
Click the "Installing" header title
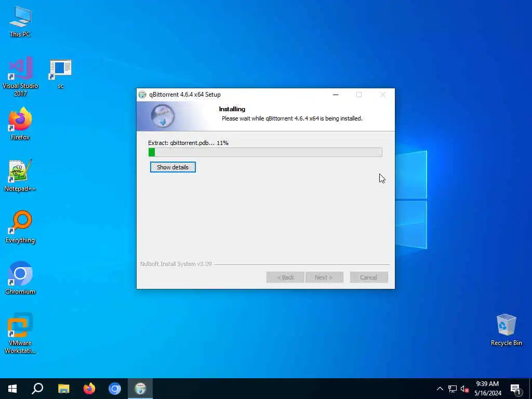pyautogui.click(x=232, y=109)
